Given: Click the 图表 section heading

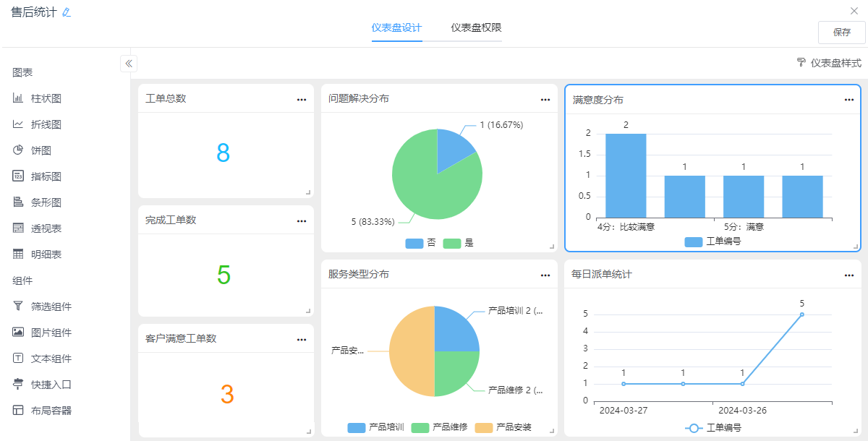Looking at the screenshot, I should pyautogui.click(x=22, y=72).
